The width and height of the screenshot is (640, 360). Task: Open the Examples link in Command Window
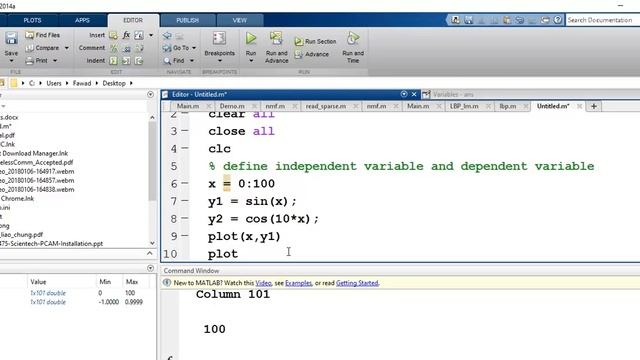[298, 283]
